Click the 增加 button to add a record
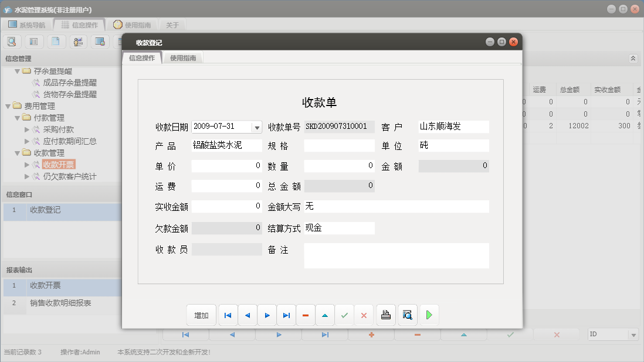 point(201,315)
